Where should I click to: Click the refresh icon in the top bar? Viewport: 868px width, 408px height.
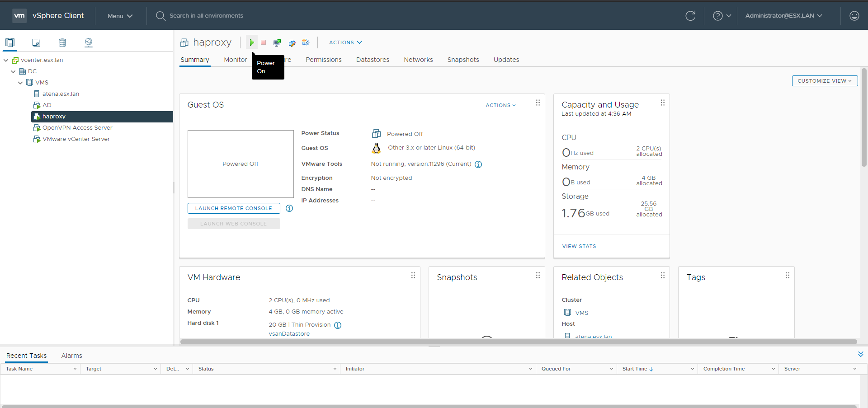click(690, 16)
